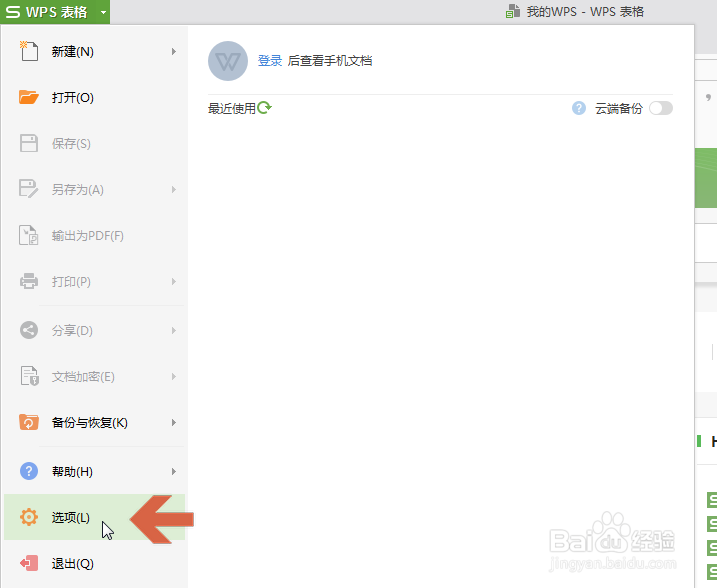Select the 备份与恢复(K) label

(x=90, y=422)
